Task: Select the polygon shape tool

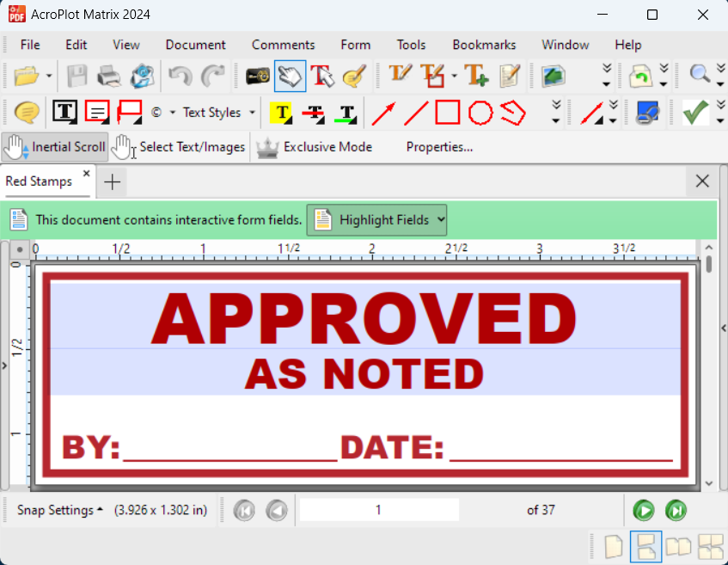Action: pos(513,113)
